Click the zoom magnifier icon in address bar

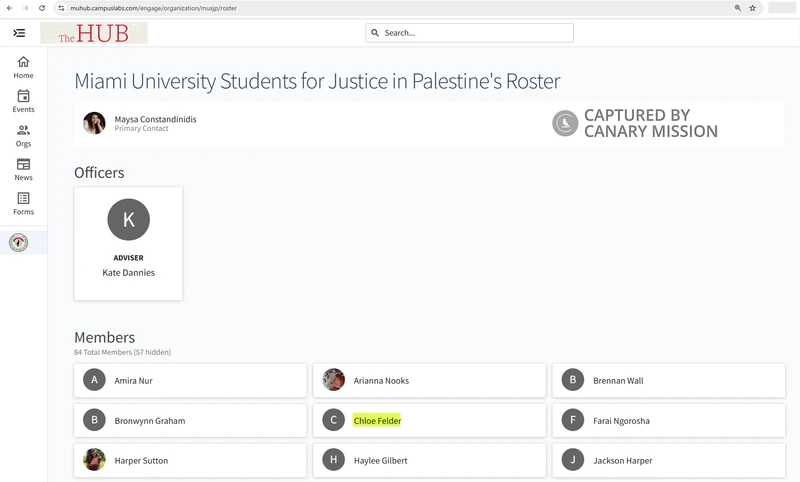738,8
